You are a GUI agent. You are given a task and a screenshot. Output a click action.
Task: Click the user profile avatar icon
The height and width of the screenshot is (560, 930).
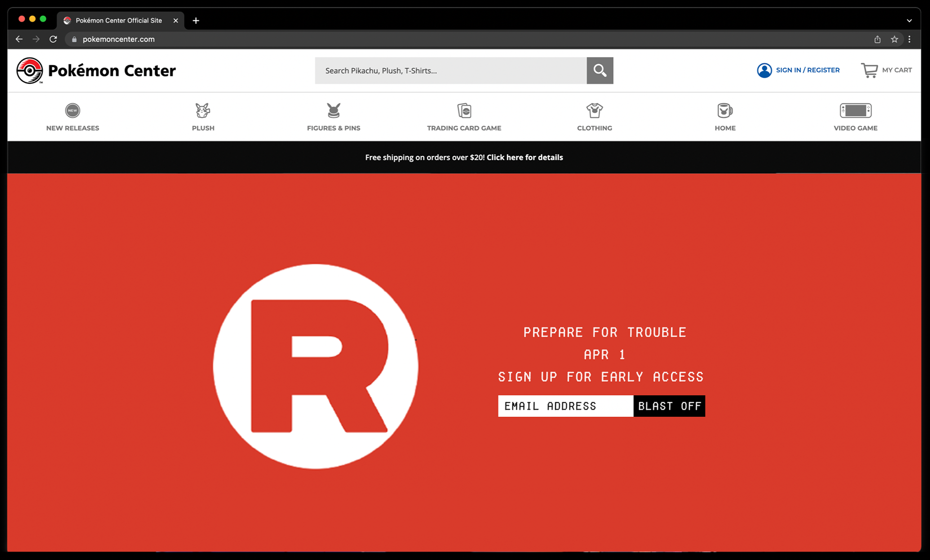point(764,70)
